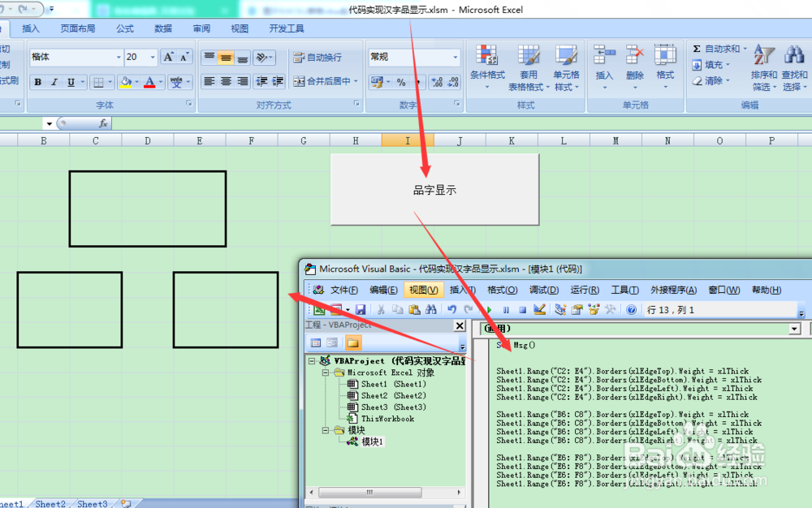
Task: Toggle middle vertical align button
Action: click(x=226, y=58)
